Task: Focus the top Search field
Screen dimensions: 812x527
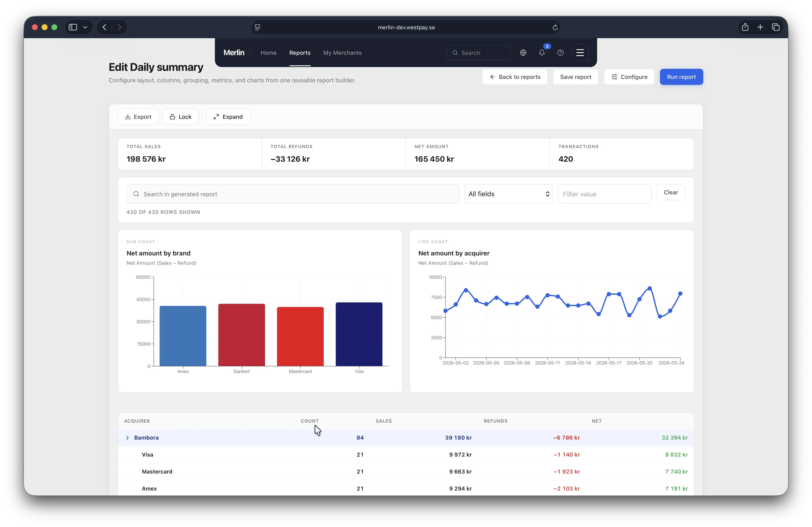Action: point(478,53)
